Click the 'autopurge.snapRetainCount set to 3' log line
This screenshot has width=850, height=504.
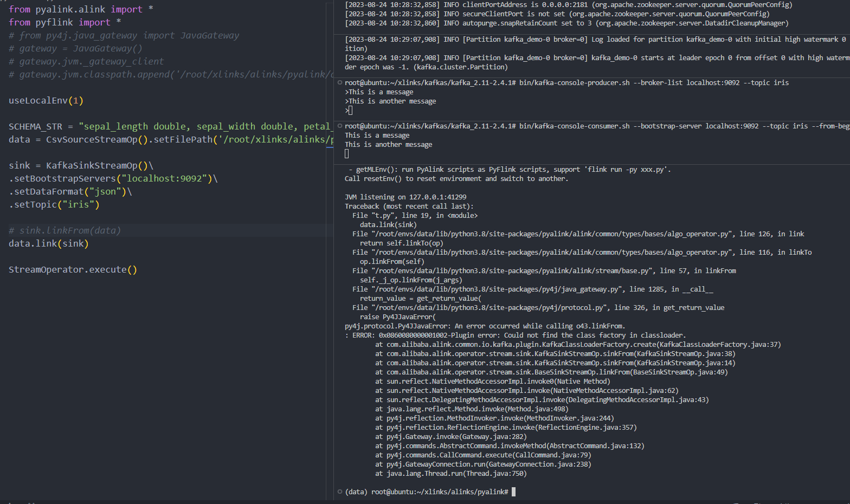pyautogui.click(x=566, y=23)
